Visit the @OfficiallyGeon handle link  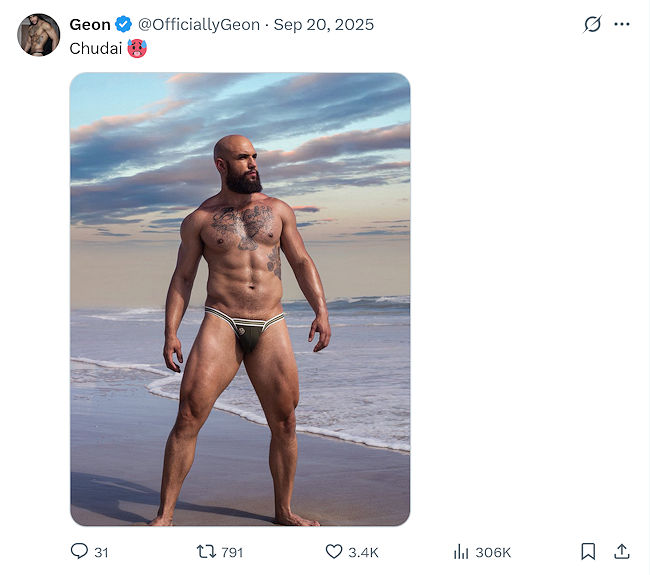198,24
